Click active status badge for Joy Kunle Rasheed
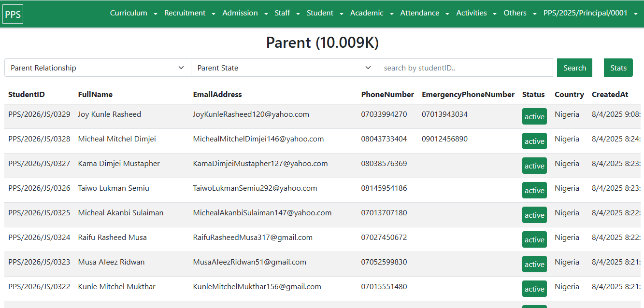 [534, 117]
